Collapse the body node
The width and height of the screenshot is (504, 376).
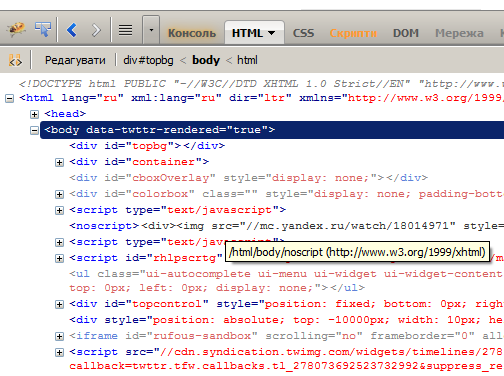[34, 130]
